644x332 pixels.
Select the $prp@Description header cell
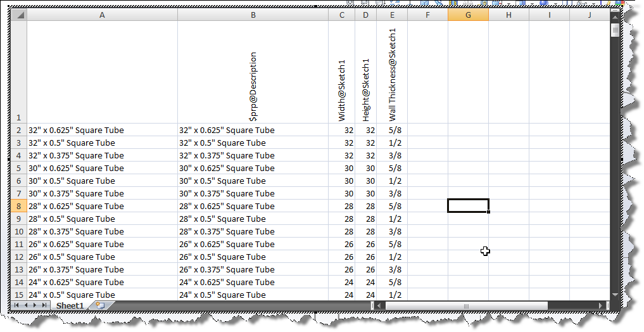(x=253, y=72)
